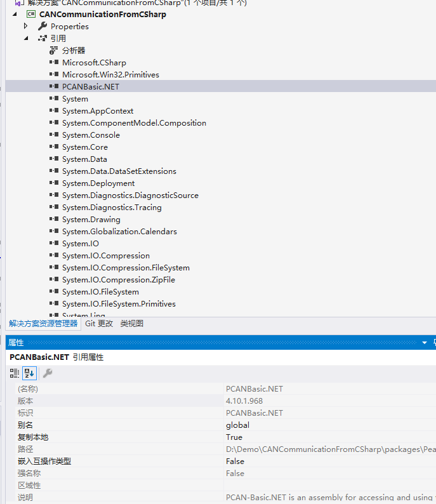Viewport: 436px width, 504px height.
Task: Click the PCANBasic.NET reference icon
Action: 54,86
